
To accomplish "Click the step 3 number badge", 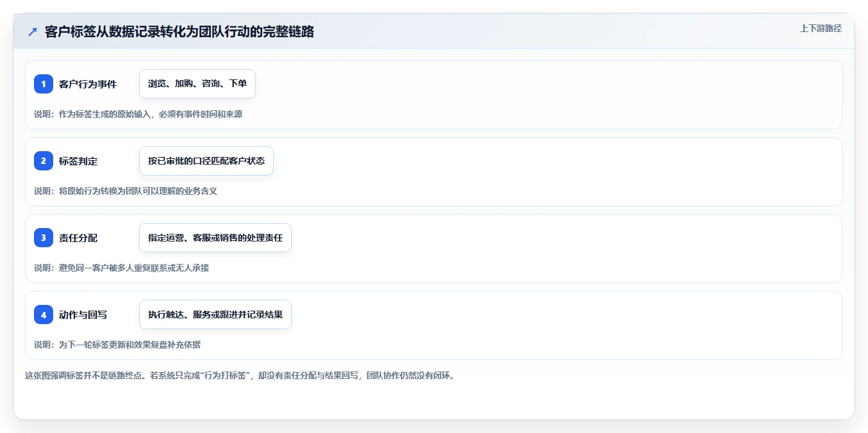I will pos(44,238).
